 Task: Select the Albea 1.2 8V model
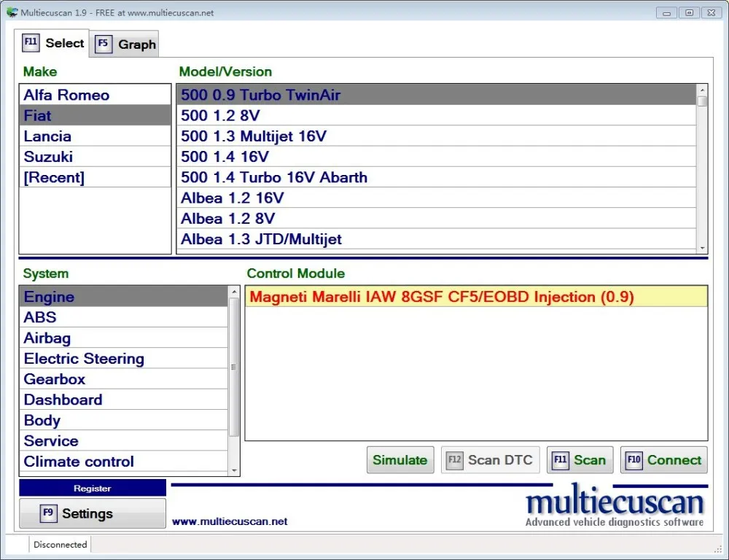[x=436, y=218]
